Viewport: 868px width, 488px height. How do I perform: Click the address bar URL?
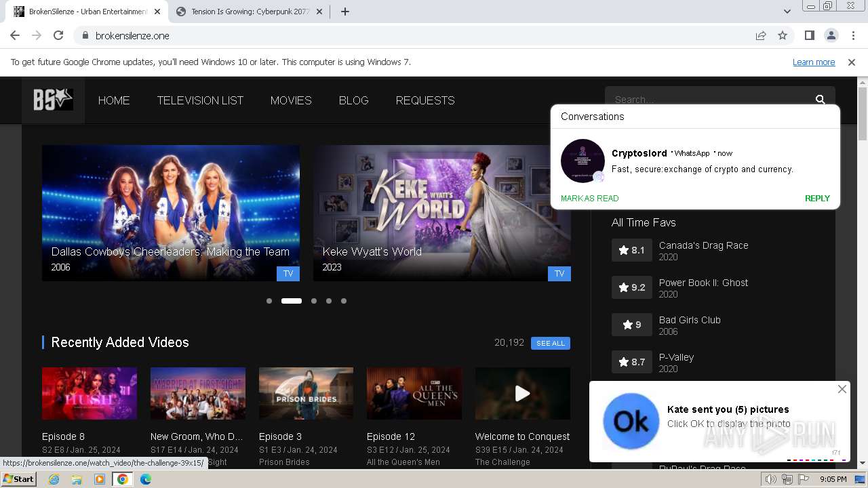pos(132,35)
